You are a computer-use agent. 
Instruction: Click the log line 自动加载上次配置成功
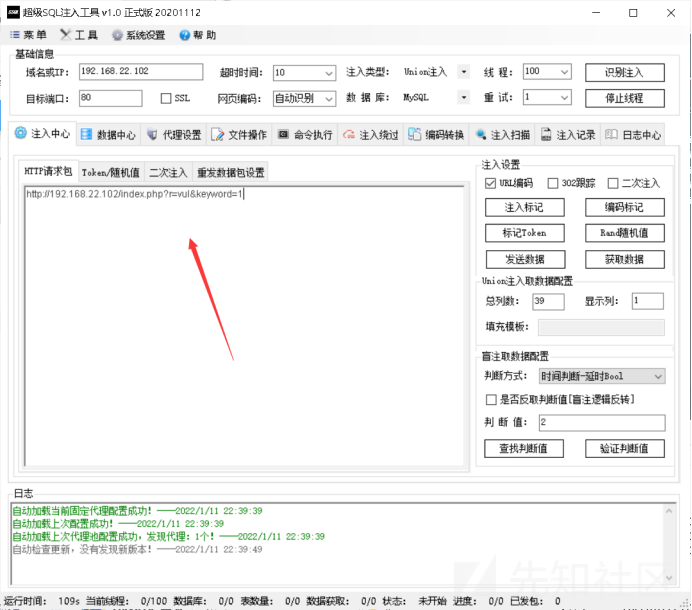coord(118,524)
